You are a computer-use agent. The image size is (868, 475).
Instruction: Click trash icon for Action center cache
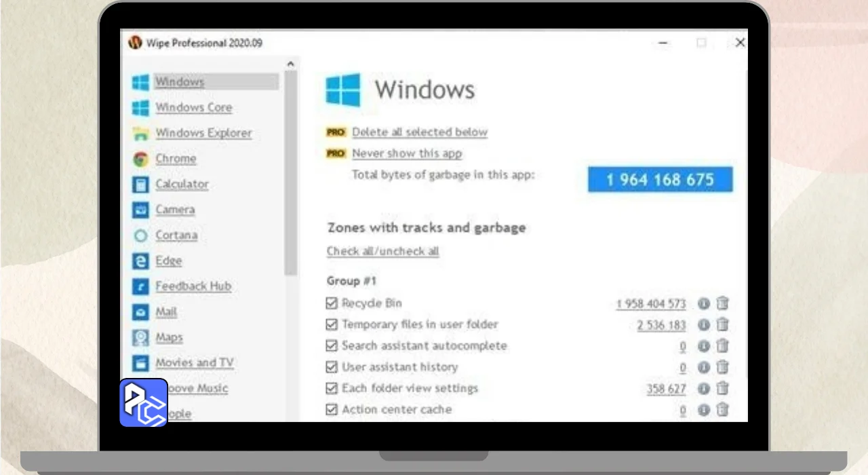723,409
